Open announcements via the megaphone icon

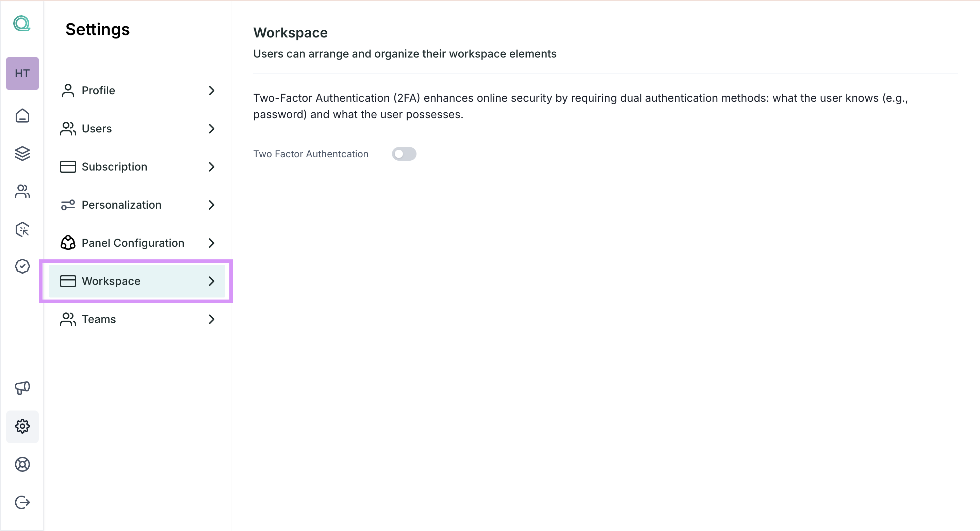[x=22, y=388]
